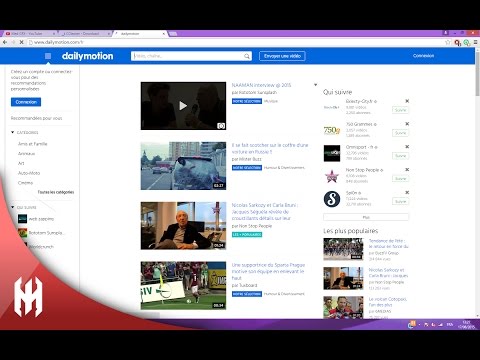Image resolution: width=480 pixels, height=360 pixels.
Task: Play the NAAMAN interview video
Action: [183, 106]
